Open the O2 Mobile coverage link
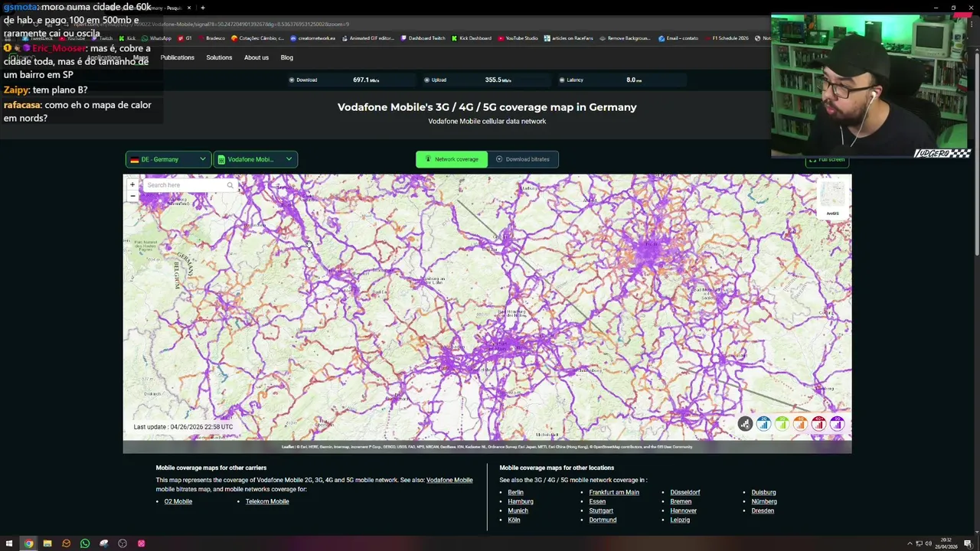This screenshot has width=980, height=551. tap(178, 501)
